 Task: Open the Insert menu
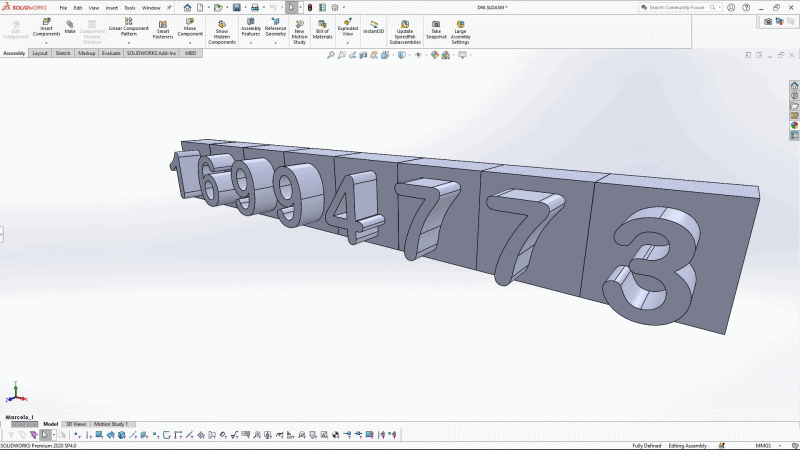[112, 8]
